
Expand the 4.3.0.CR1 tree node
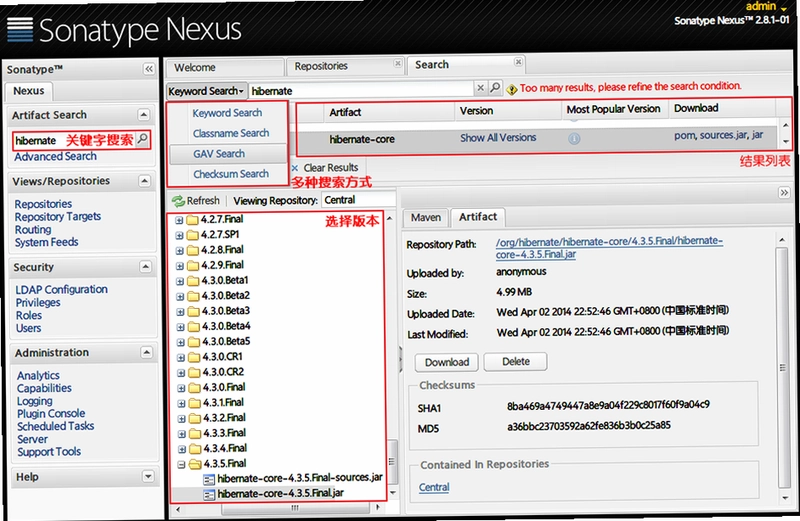coord(180,357)
